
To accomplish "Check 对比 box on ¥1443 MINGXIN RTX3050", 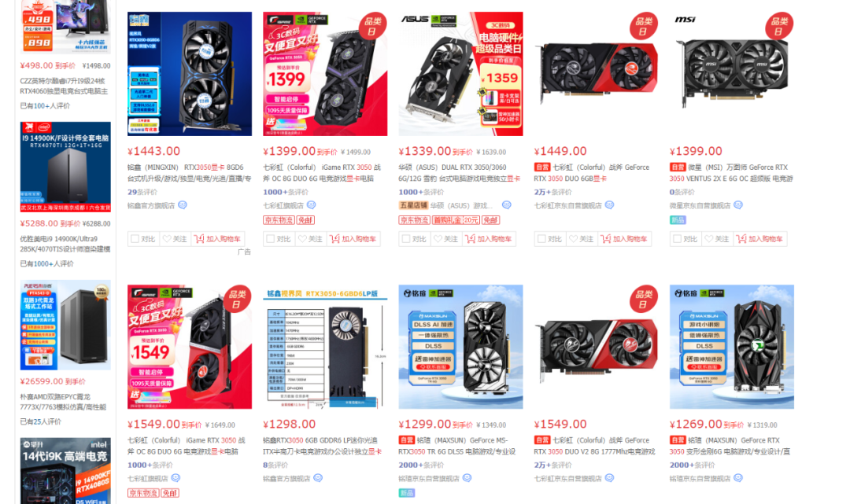I will [x=135, y=239].
